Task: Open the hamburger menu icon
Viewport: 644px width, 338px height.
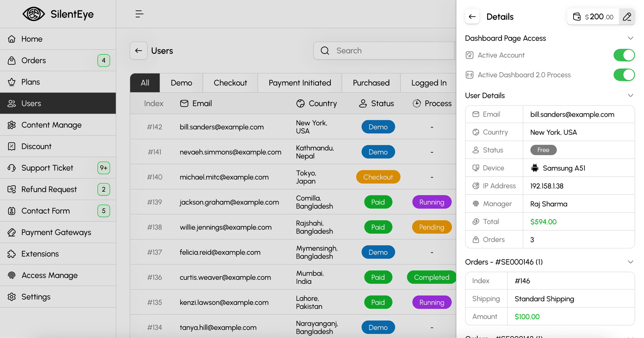Action: (x=139, y=14)
